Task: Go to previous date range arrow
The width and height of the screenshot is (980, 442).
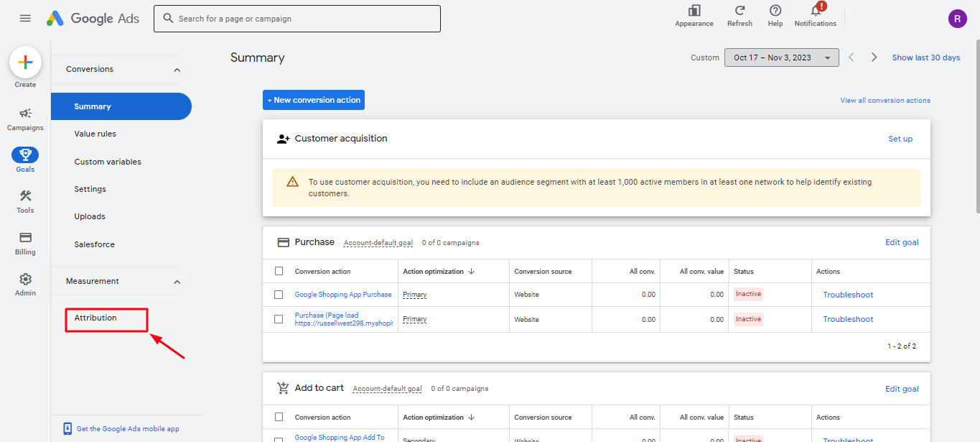Action: click(851, 57)
